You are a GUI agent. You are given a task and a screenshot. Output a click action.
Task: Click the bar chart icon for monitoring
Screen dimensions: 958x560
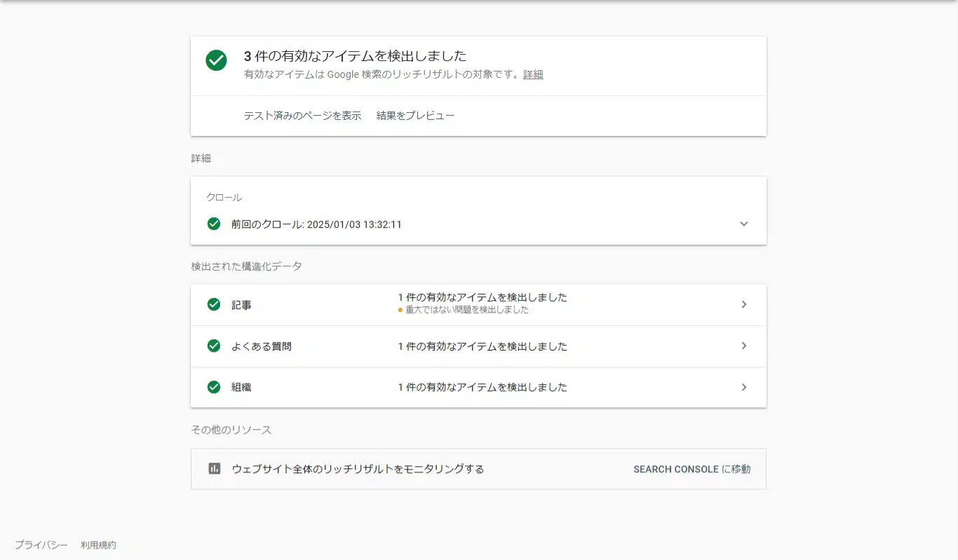click(215, 469)
